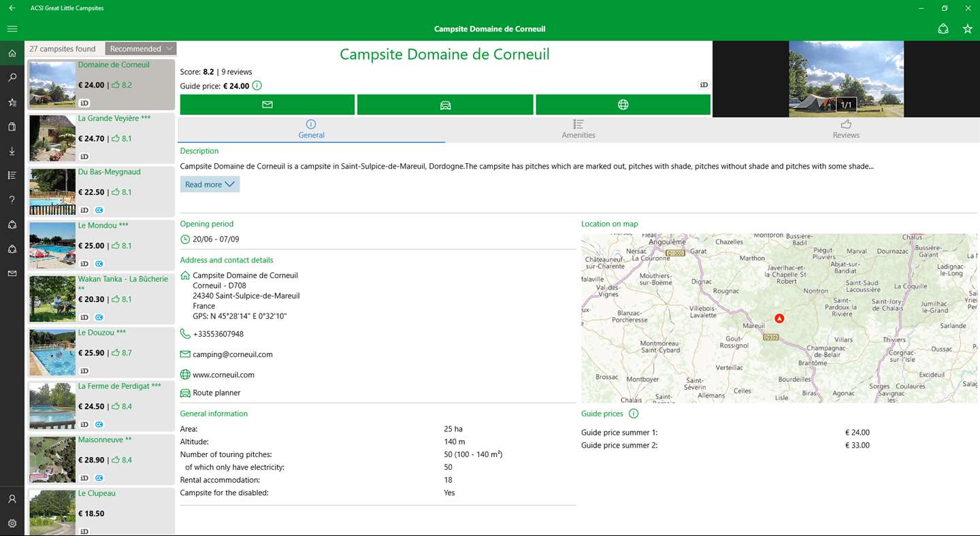The image size is (980, 536).
Task: Click the Le Douzou pool thumbnail
Action: point(52,352)
